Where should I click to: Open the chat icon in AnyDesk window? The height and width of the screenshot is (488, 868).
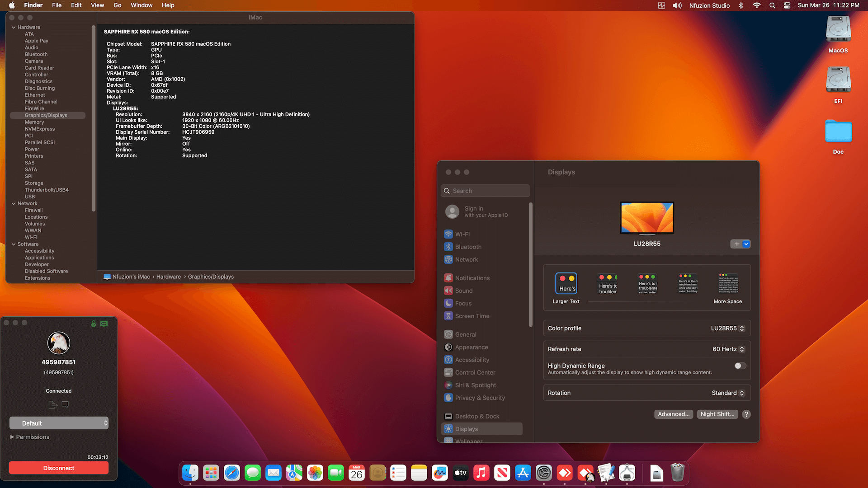tap(65, 405)
